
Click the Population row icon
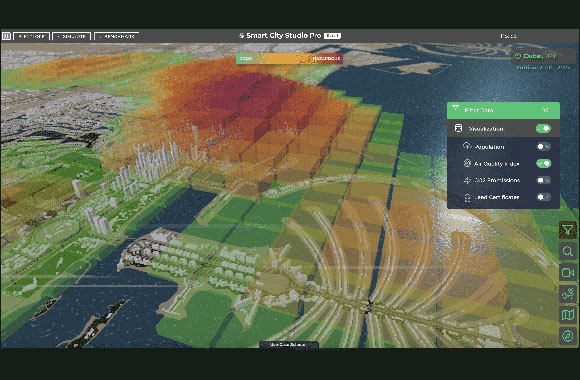coord(467,146)
